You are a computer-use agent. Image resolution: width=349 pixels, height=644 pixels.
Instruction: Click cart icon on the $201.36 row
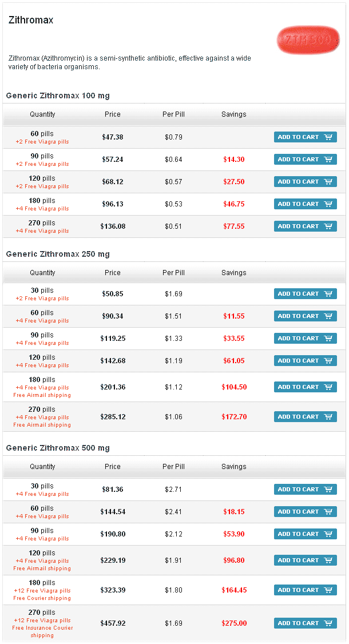coord(328,387)
